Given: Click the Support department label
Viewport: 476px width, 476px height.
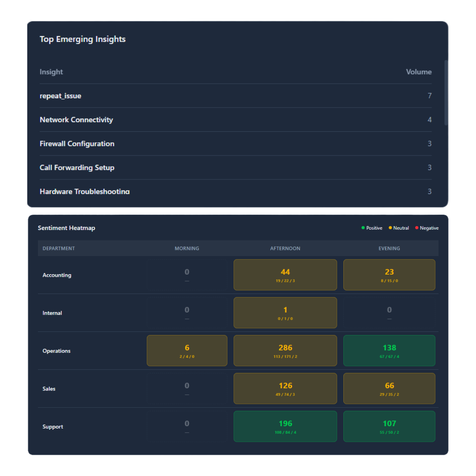Looking at the screenshot, I should (x=53, y=427).
